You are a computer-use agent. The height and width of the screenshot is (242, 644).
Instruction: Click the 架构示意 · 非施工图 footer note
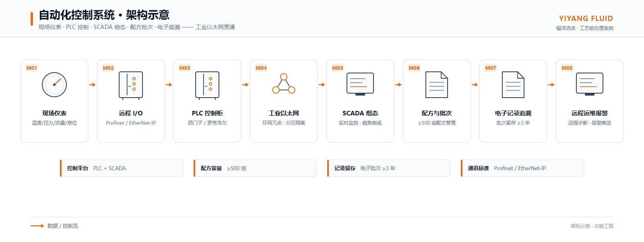click(592, 226)
